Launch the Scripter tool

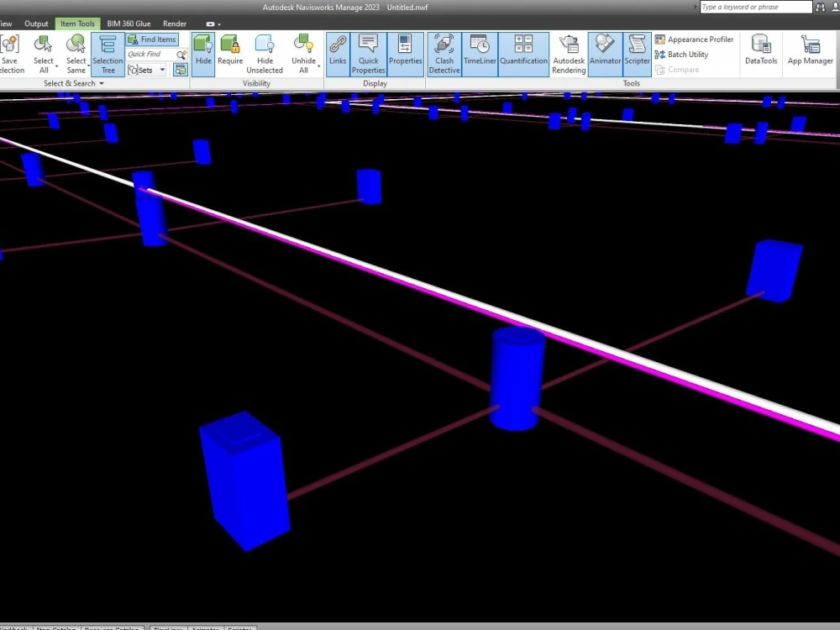637,50
